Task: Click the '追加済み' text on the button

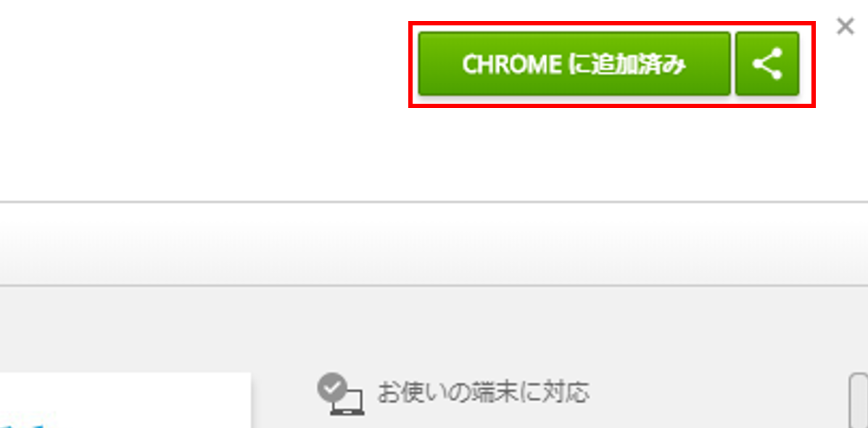Action: (639, 65)
